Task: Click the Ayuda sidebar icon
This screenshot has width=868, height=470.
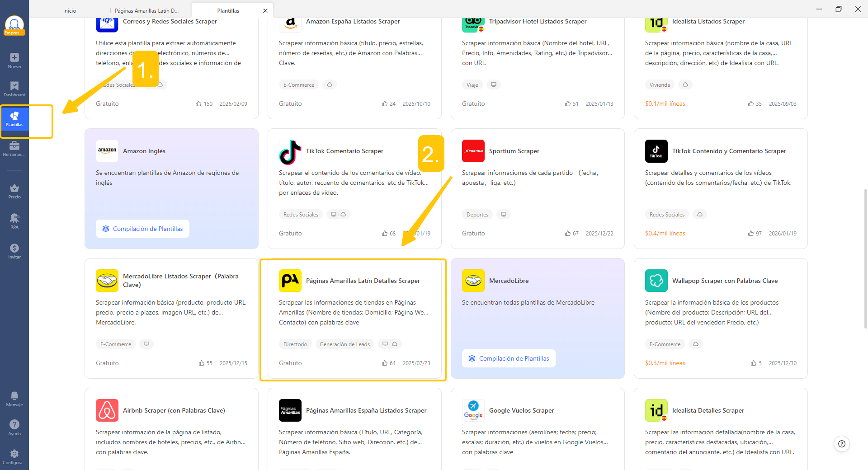Action: pos(14,427)
